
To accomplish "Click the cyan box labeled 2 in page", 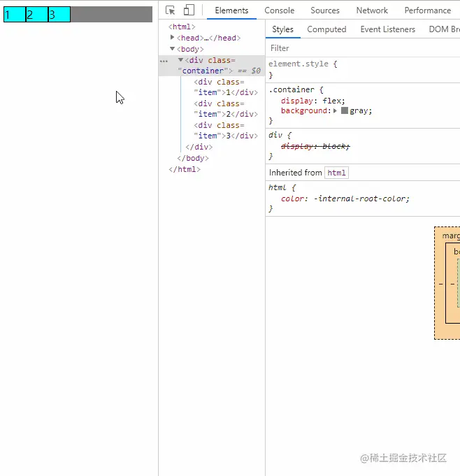I will 37,14.
